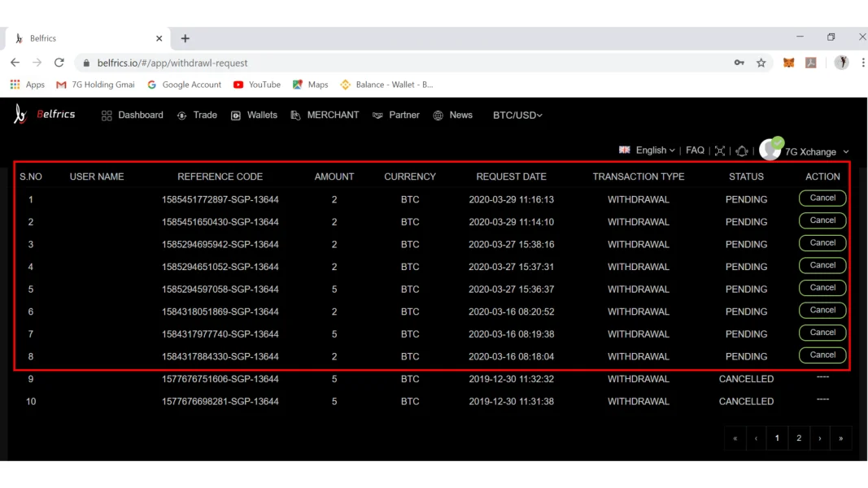
Task: Cancel the first pending withdrawal request
Action: tap(822, 198)
